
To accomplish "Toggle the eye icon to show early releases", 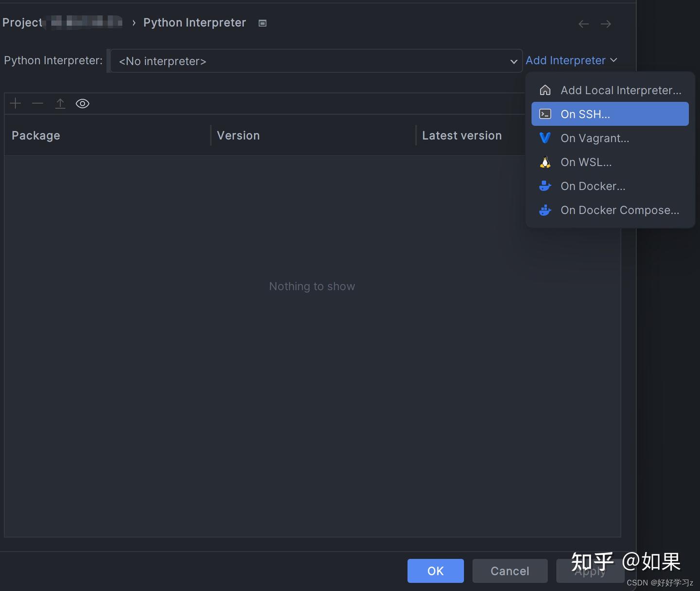I will 82,103.
